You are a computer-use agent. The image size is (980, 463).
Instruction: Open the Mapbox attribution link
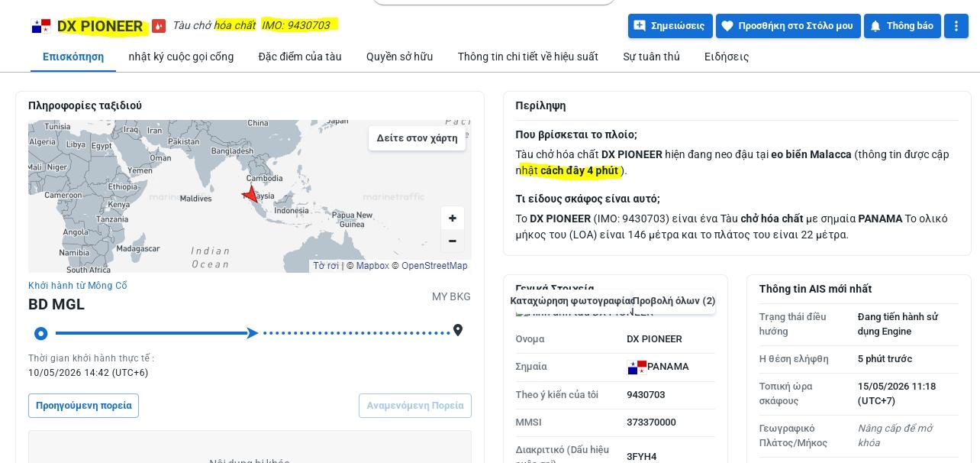[x=372, y=266]
